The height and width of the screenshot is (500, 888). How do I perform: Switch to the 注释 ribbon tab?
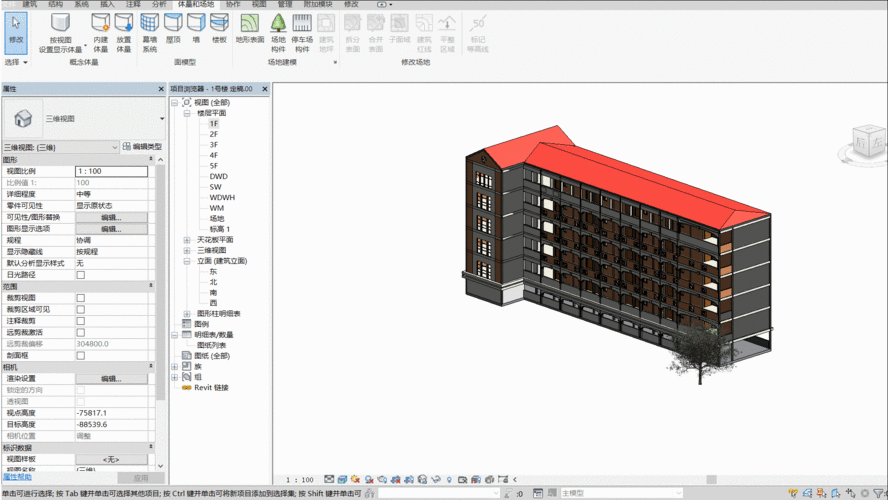[x=133, y=4]
